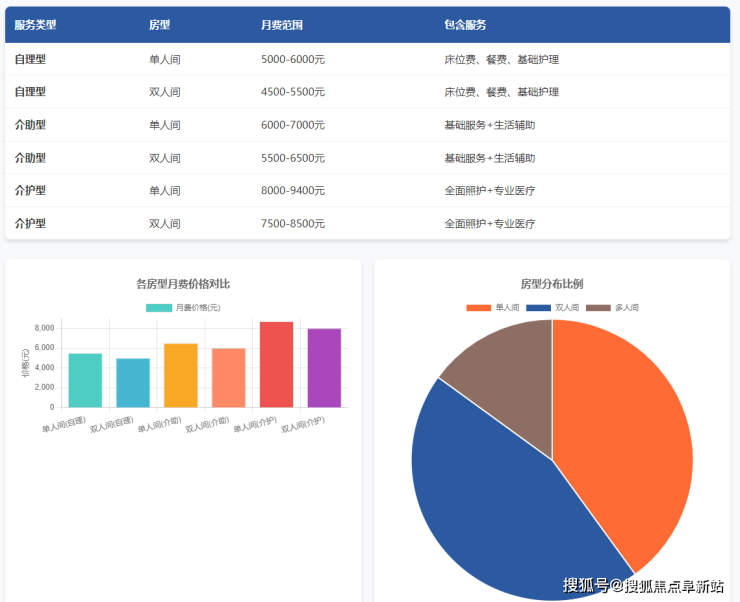Select the blue 双人间(自理) bar

tap(133, 383)
